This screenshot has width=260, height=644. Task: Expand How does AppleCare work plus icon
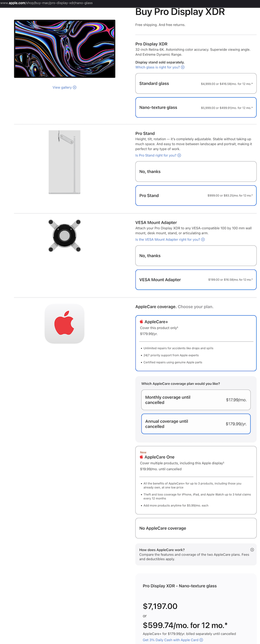pyautogui.click(x=252, y=550)
